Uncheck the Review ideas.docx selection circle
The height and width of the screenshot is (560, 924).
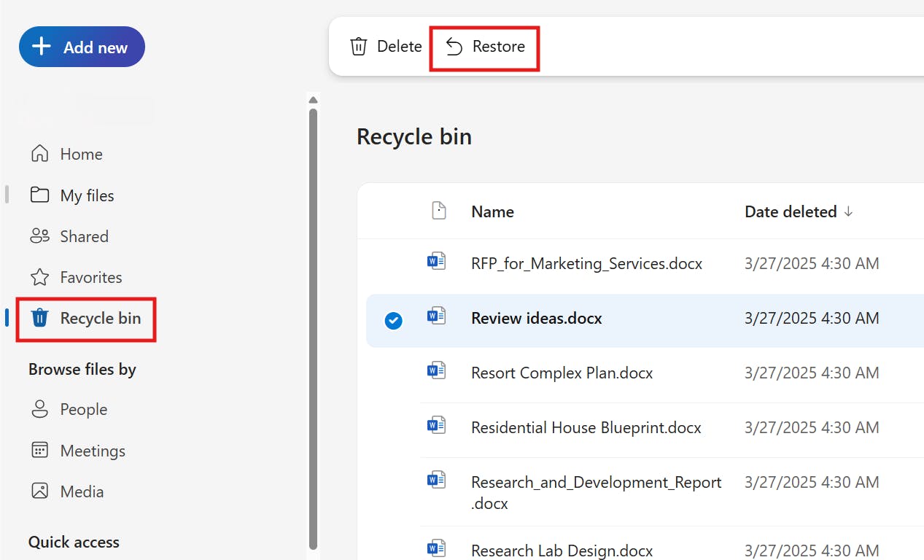(x=393, y=320)
